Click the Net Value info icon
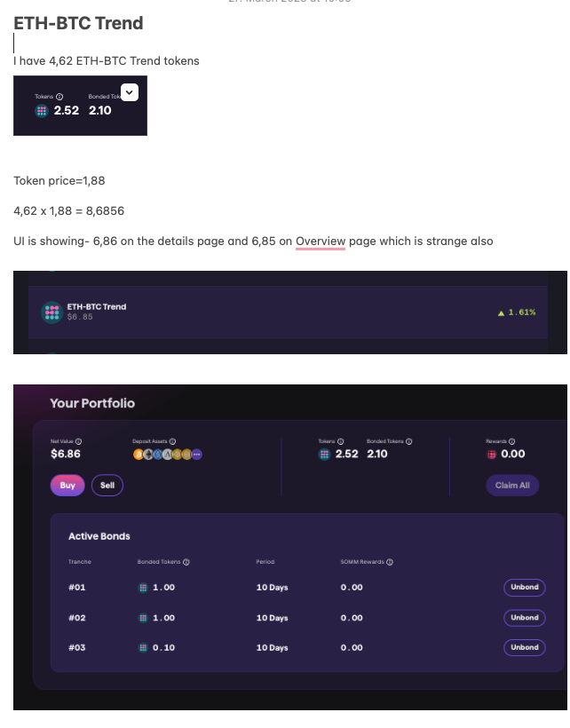This screenshot has width=570, height=728. tap(78, 440)
